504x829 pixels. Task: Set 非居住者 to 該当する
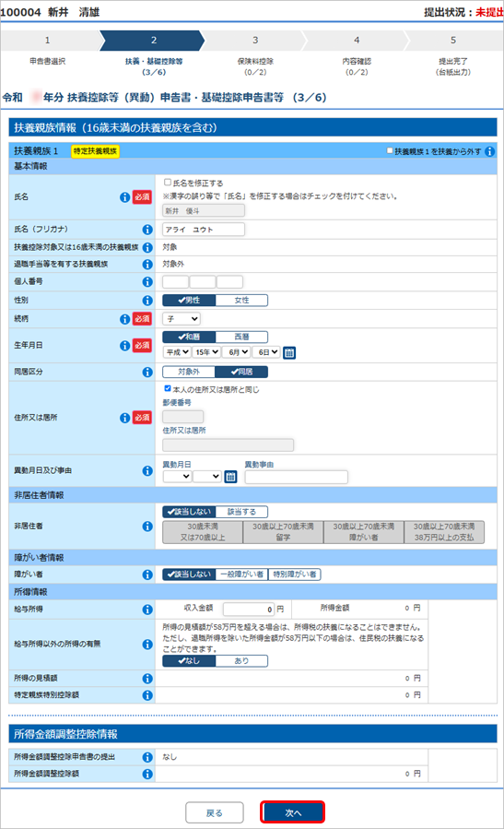(x=241, y=512)
